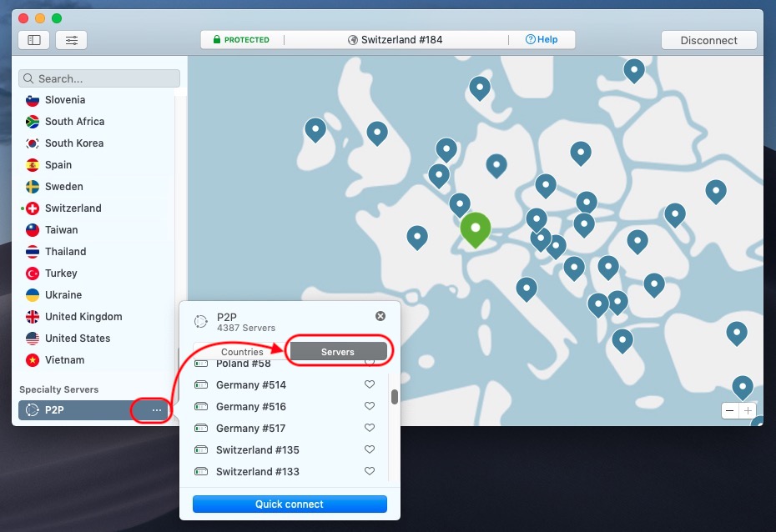Click the Help question mark link

542,39
